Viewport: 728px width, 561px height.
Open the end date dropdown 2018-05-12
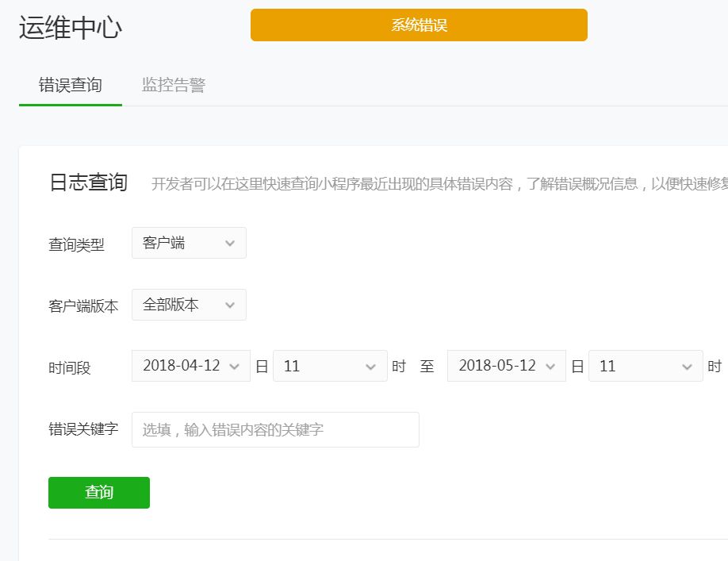(507, 366)
